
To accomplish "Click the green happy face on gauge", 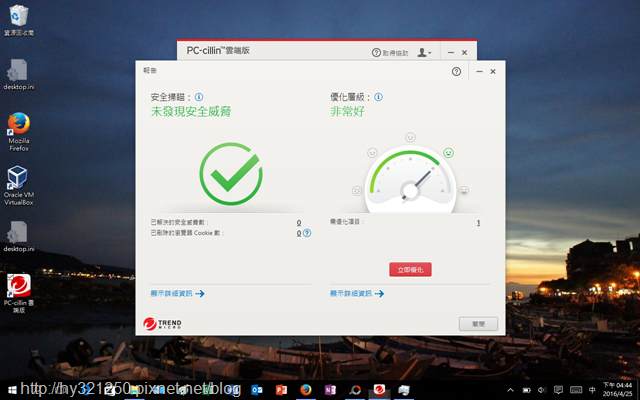I will 449,153.
